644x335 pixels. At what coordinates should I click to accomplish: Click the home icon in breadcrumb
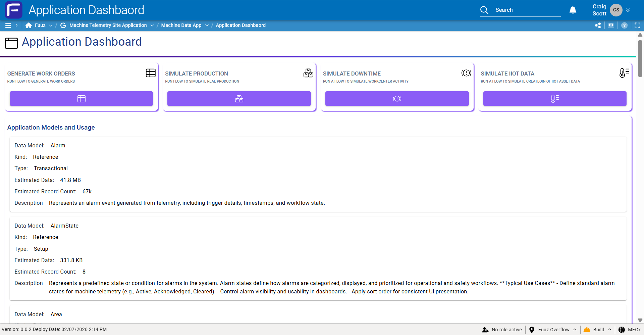click(x=29, y=25)
